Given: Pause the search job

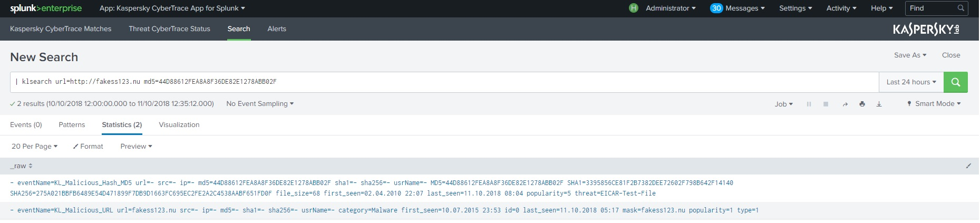Looking at the screenshot, I should [x=809, y=104].
